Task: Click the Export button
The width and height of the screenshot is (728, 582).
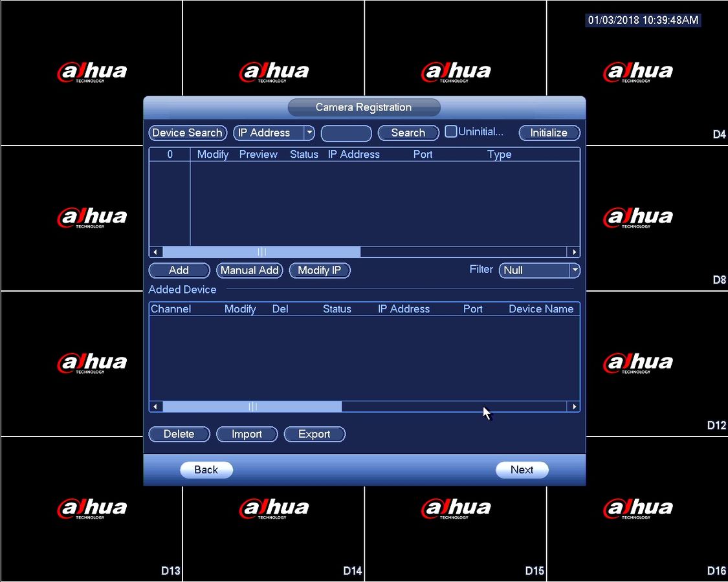Action: pyautogui.click(x=314, y=434)
